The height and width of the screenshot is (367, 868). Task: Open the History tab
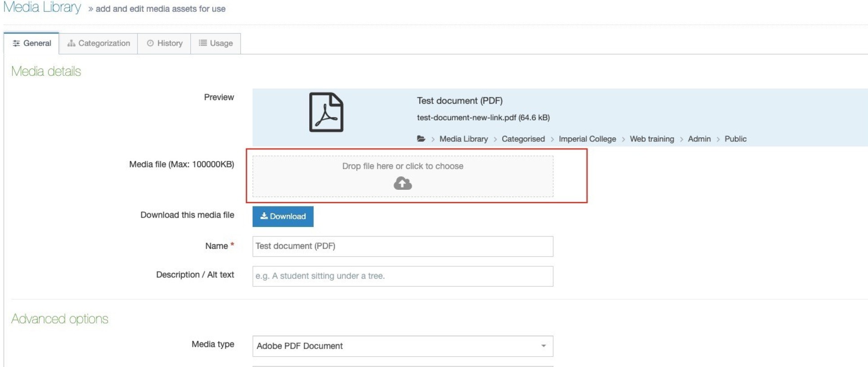[165, 44]
